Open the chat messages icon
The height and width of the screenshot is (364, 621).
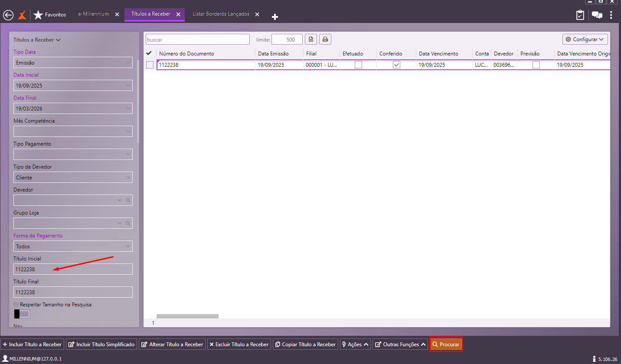[597, 15]
